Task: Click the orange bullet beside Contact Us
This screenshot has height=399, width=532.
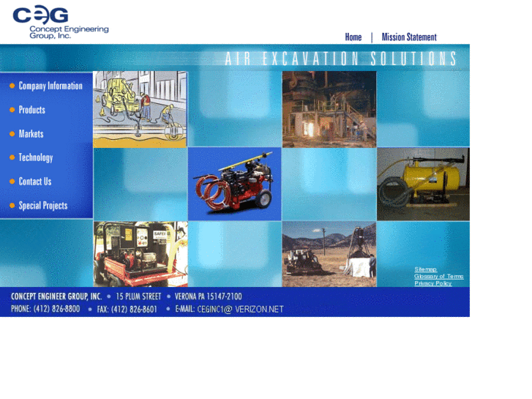Action: (12, 182)
